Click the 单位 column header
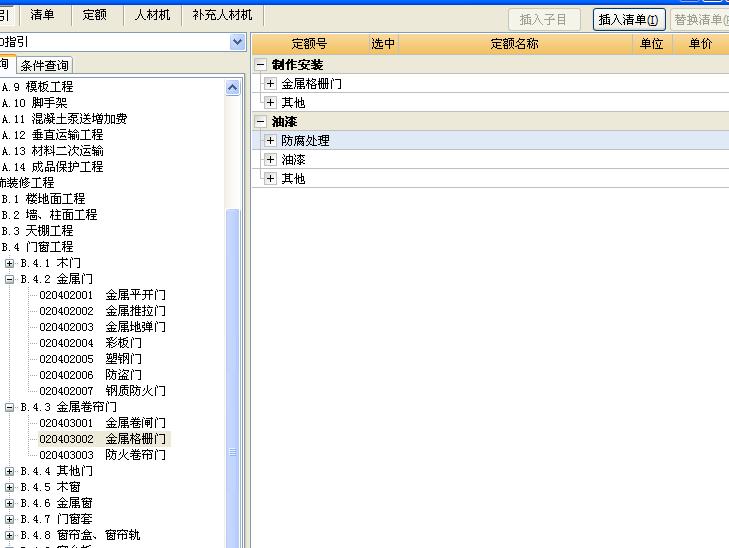Image resolution: width=729 pixels, height=548 pixels. tap(652, 44)
